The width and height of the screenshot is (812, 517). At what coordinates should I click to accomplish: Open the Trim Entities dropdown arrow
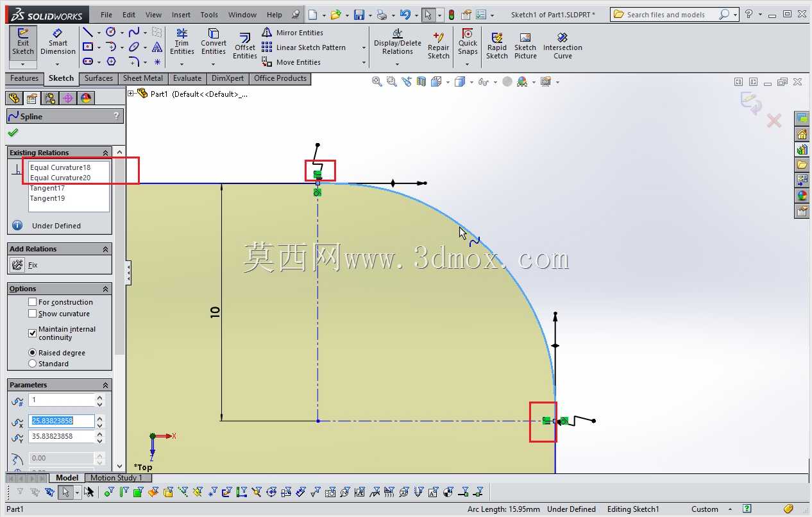[x=182, y=64]
